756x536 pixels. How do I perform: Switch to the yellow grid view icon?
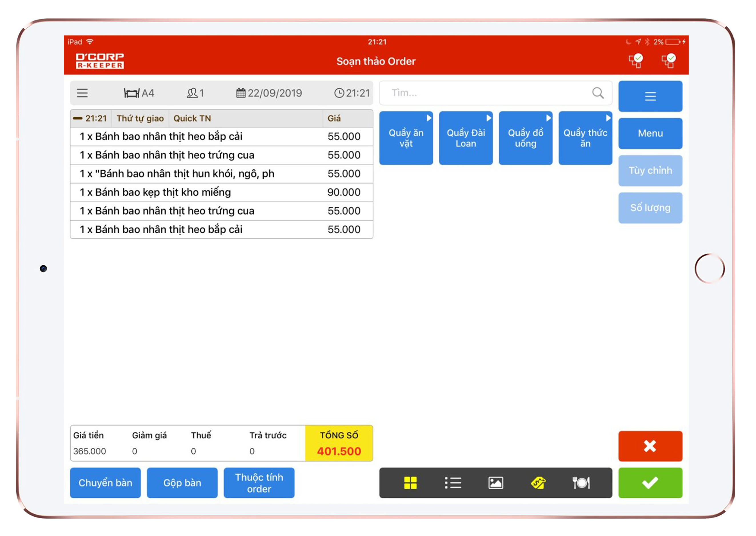tap(410, 483)
